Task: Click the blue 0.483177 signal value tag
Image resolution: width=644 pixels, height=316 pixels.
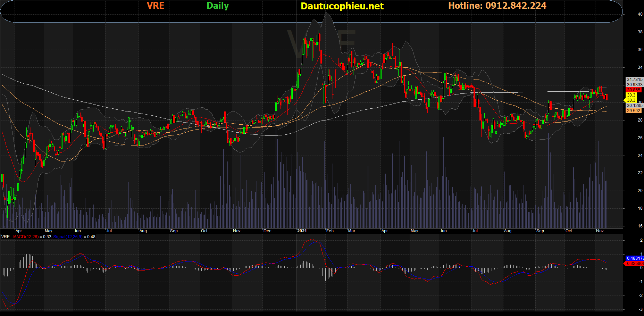Action: pos(635,258)
